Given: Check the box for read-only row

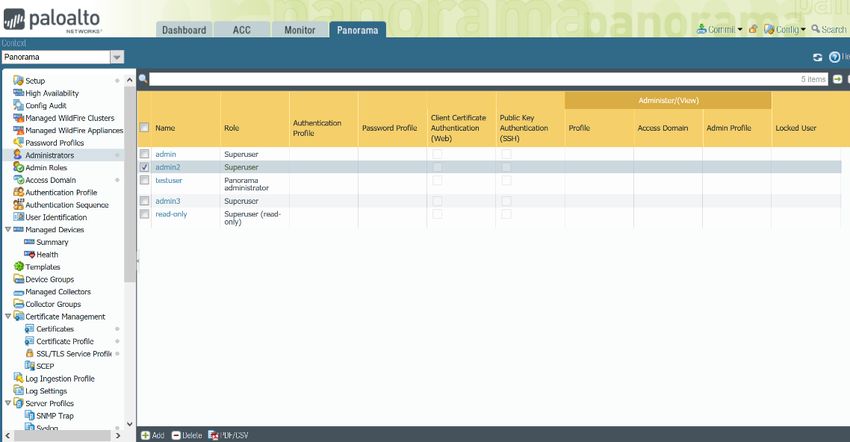Looking at the screenshot, I should coord(144,214).
